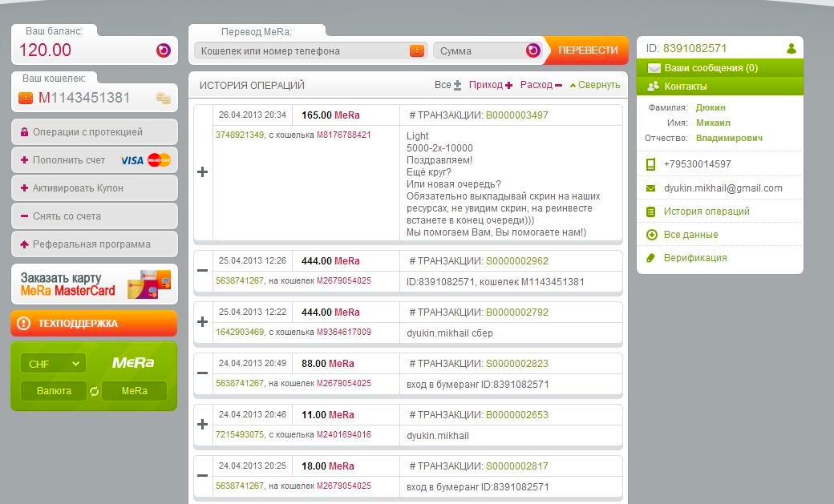834x504 pixels.
Task: Click the envelope icon beside Ваши сообщения
Action: click(x=654, y=68)
